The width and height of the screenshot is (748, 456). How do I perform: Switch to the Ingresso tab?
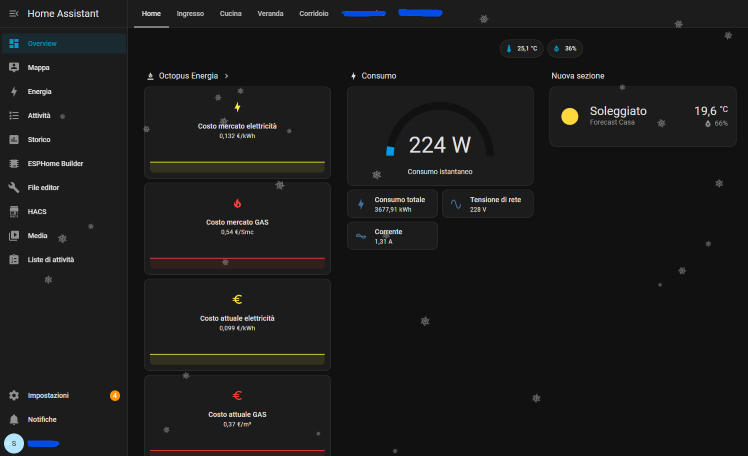click(x=190, y=14)
